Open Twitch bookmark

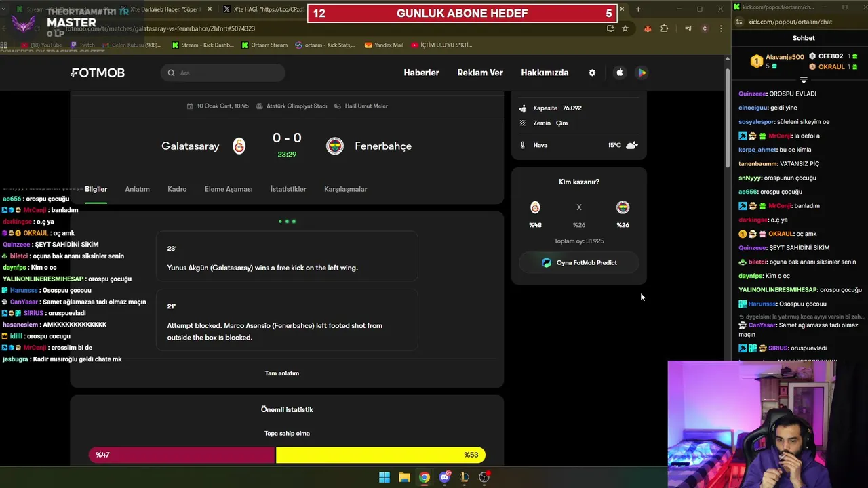[81, 45]
